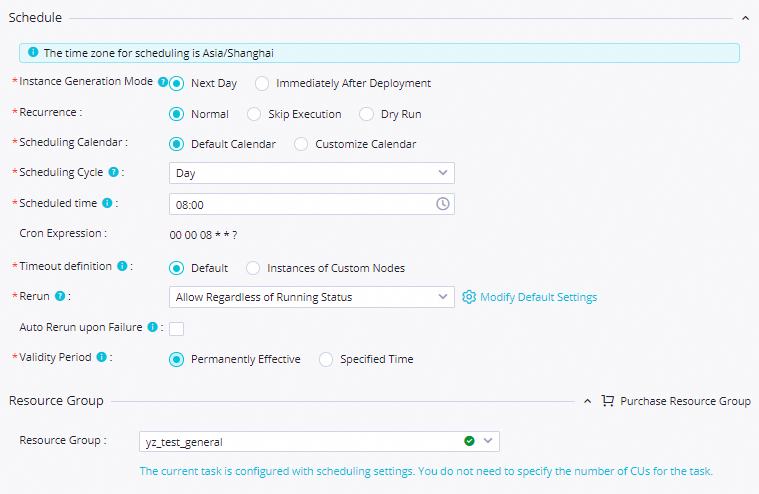Open the Rerun policy dropdown

pos(312,297)
